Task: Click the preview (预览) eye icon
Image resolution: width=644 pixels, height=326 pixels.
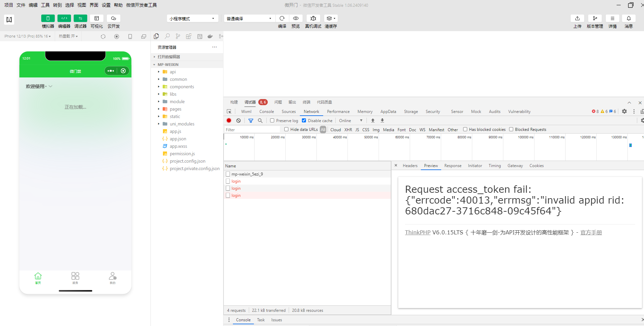Action: [x=295, y=18]
